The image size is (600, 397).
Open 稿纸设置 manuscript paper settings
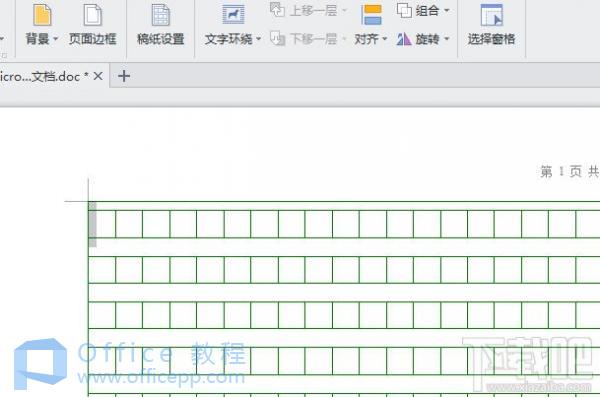click(161, 24)
